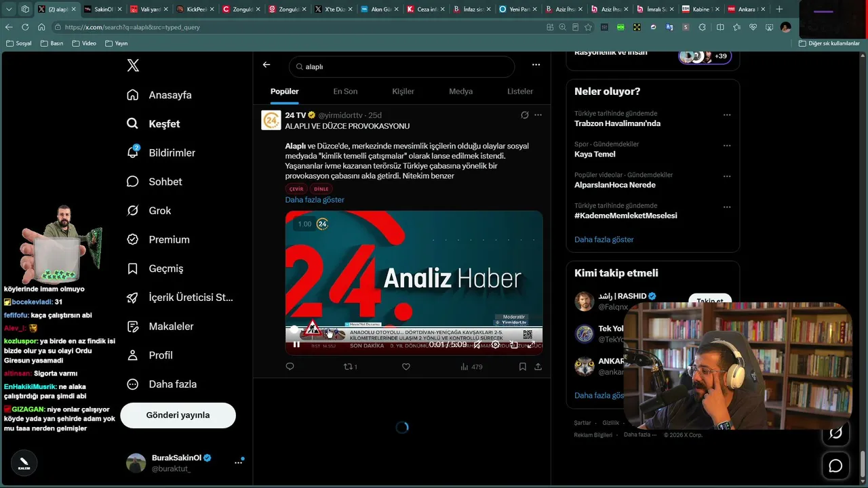
Task: Click the ÇEVİR translate button
Action: coord(296,189)
